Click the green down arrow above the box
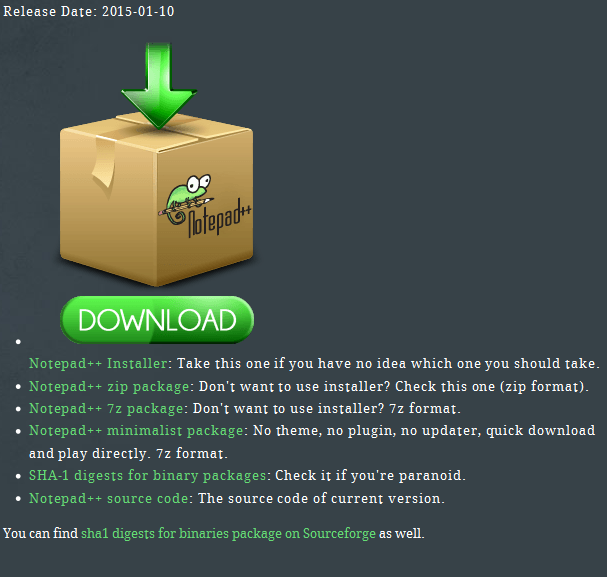Image resolution: width=607 pixels, height=577 pixels. 159,86
